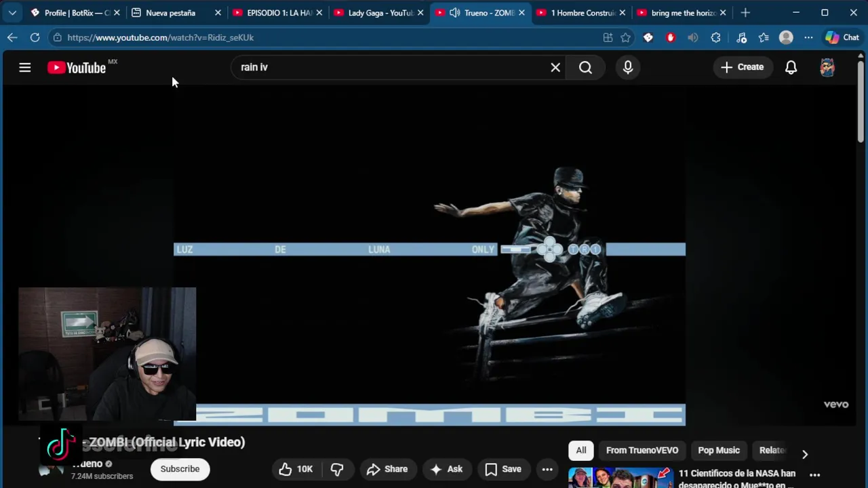Viewport: 868px width, 488px height.
Task: Close the Nueva pestaña tab
Action: [218, 12]
